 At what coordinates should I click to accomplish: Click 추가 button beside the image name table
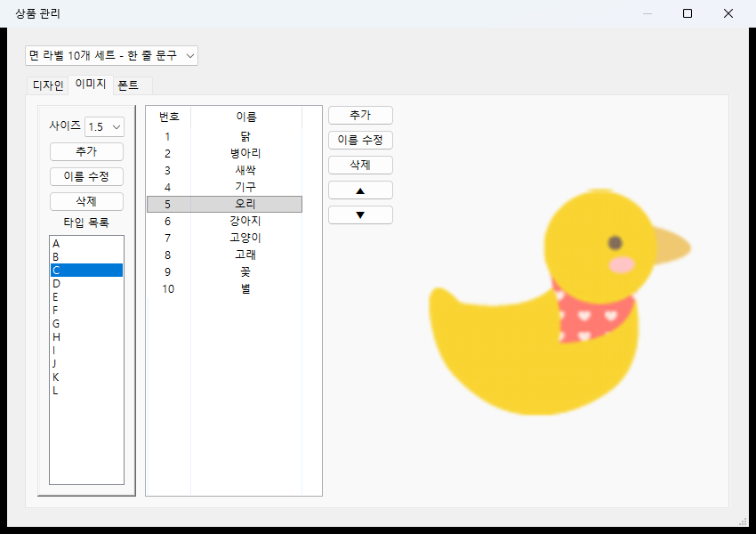pos(360,116)
